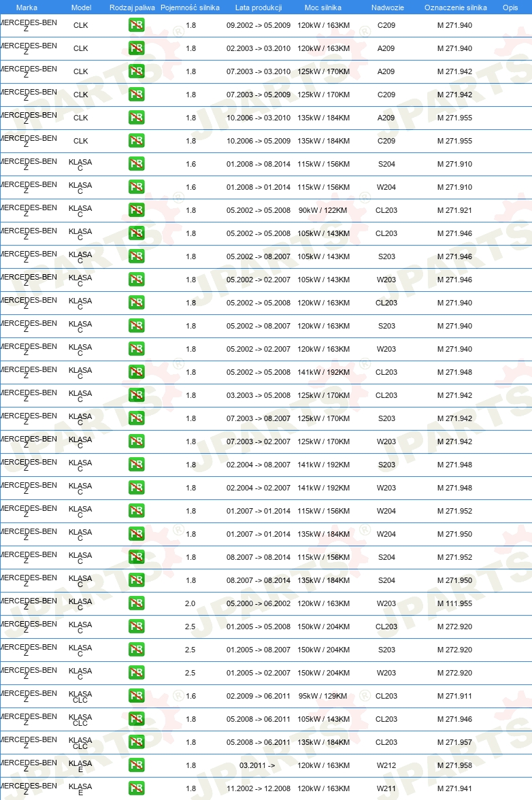Click the fuel icon in the A209 M 271.940 row

pyautogui.click(x=136, y=48)
